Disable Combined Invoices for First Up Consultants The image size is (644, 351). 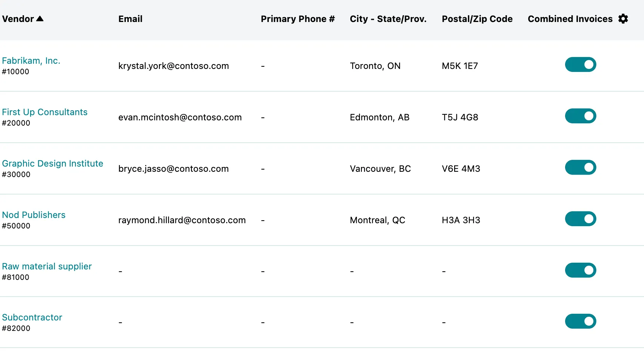click(x=580, y=116)
